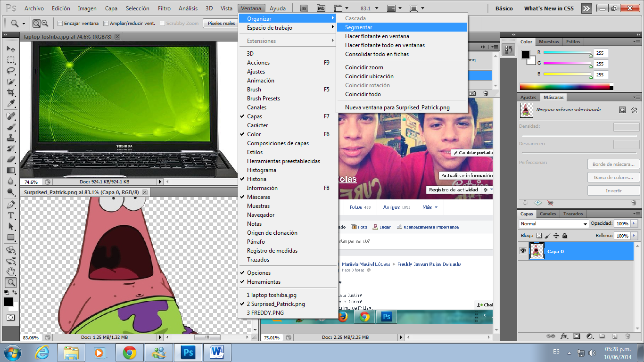Image resolution: width=644 pixels, height=362 pixels.
Task: Select the Eraser tool
Action: coord(10,159)
